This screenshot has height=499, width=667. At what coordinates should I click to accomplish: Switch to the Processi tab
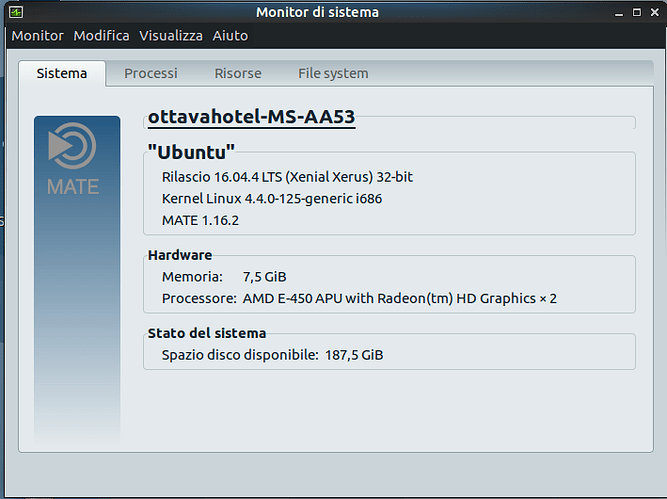[151, 74]
